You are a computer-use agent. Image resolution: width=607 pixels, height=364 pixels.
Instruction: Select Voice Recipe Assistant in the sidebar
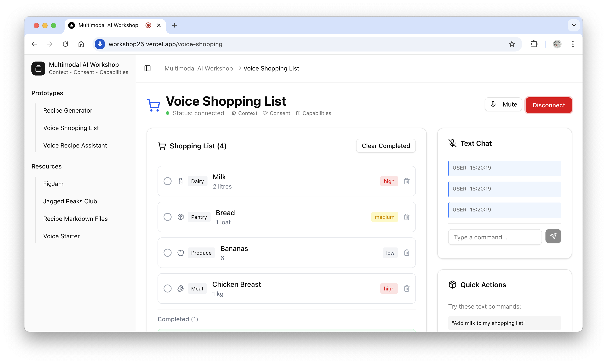click(x=75, y=145)
